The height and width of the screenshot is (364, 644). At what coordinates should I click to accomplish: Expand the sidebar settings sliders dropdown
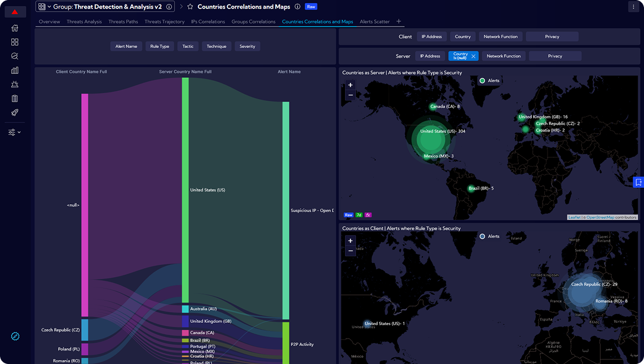click(x=15, y=132)
